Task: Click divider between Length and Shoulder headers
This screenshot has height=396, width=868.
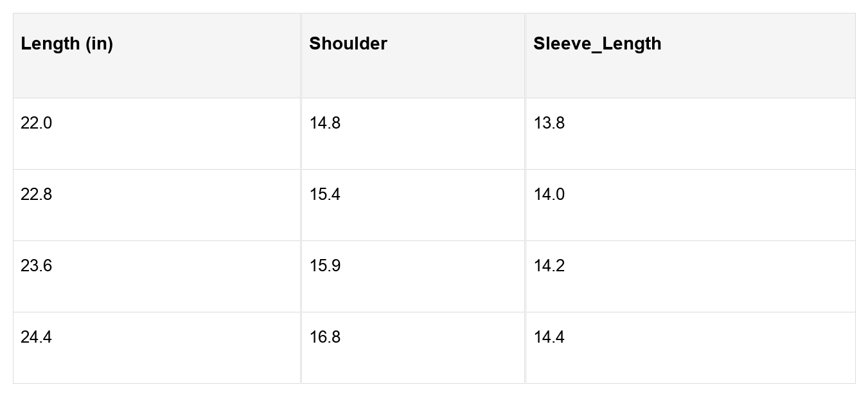Action: [x=301, y=56]
